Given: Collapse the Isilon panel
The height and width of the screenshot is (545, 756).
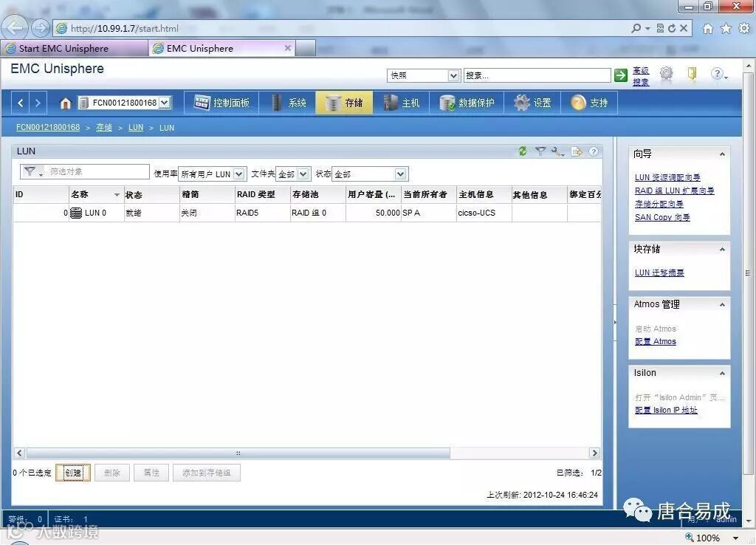Looking at the screenshot, I should [x=722, y=373].
